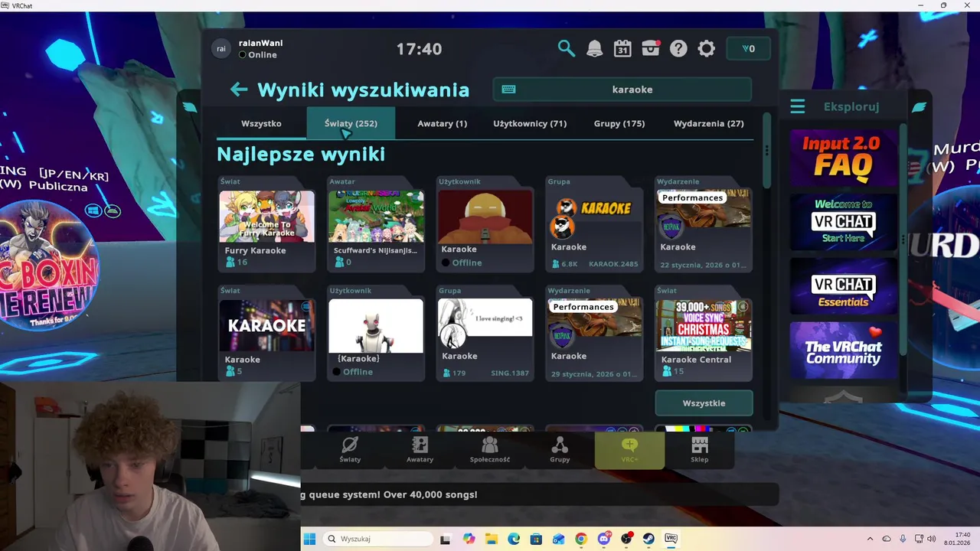Open the {Karaoke} robot user card
The image size is (980, 551).
click(x=376, y=334)
